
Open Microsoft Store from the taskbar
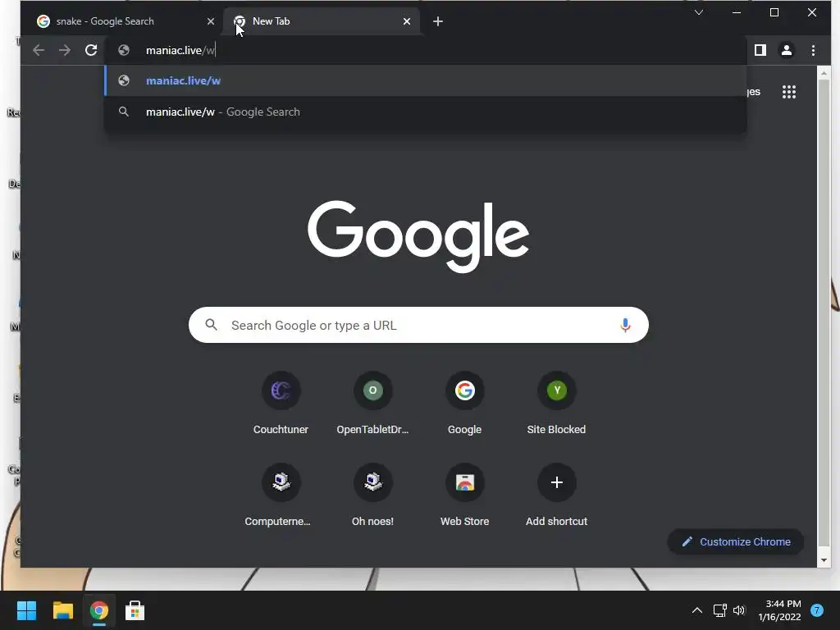coord(135,610)
